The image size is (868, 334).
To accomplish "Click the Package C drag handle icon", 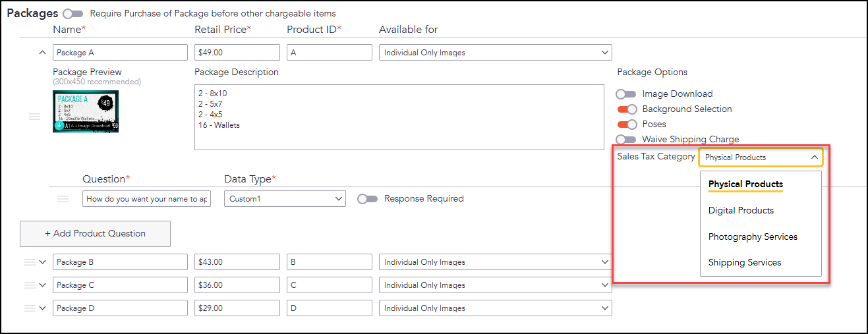I will point(30,285).
